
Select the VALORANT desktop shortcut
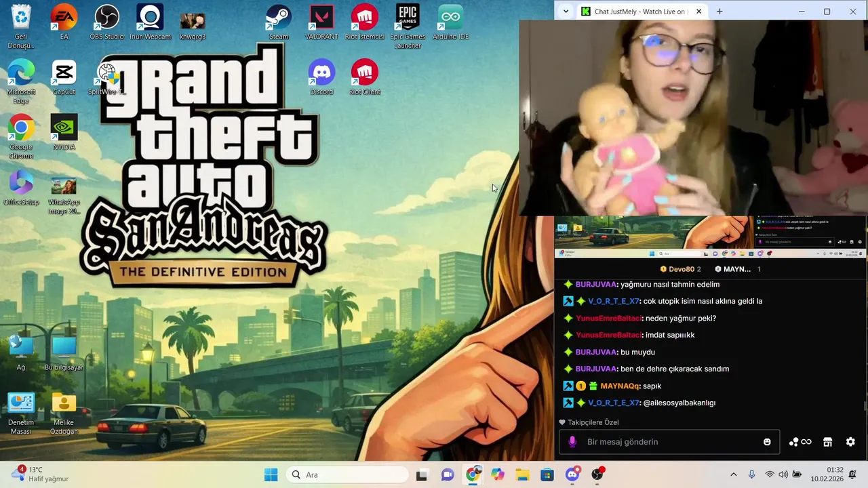coord(321,22)
